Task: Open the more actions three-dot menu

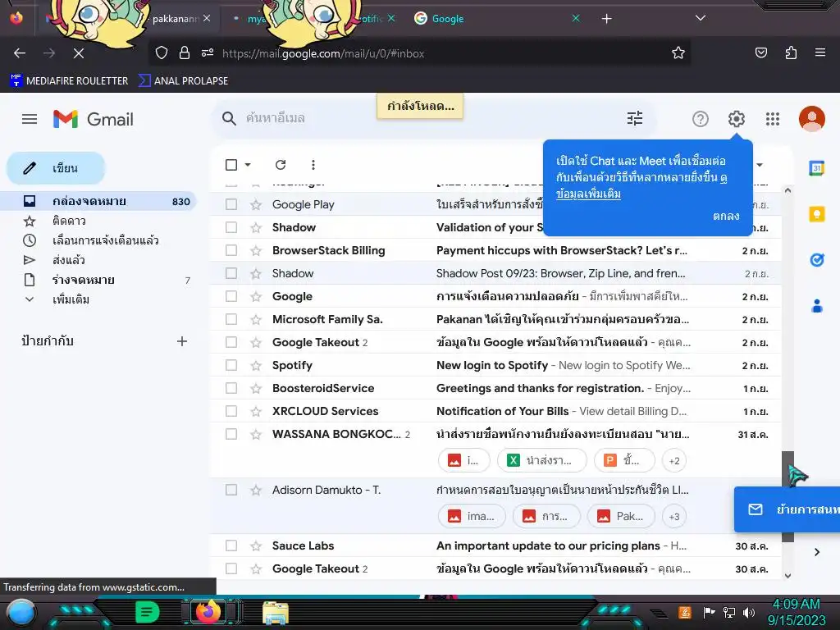Action: [313, 164]
